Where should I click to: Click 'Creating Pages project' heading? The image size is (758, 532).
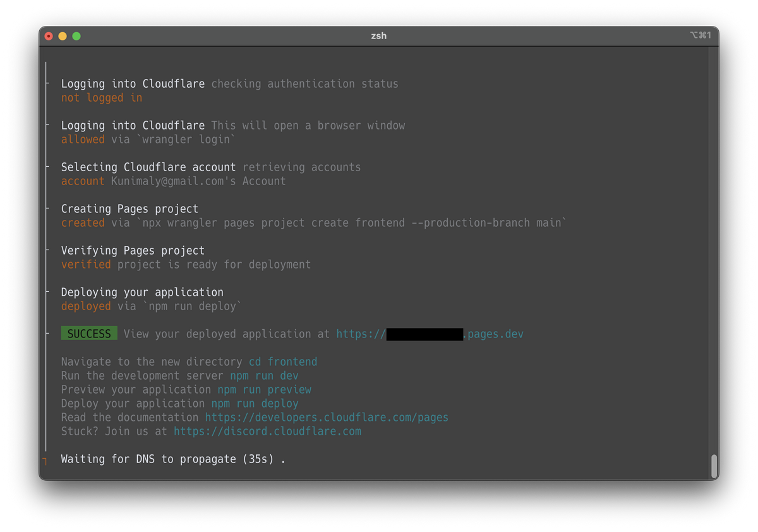[x=129, y=209]
